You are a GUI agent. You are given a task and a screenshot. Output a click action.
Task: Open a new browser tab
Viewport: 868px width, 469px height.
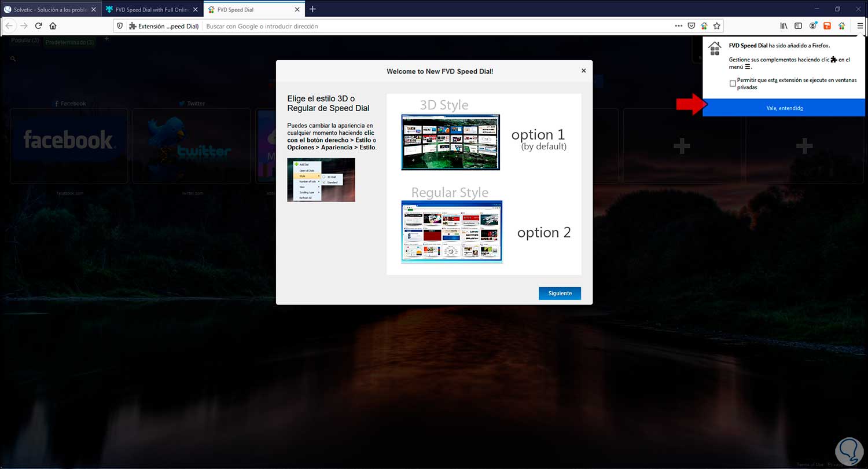coord(312,9)
